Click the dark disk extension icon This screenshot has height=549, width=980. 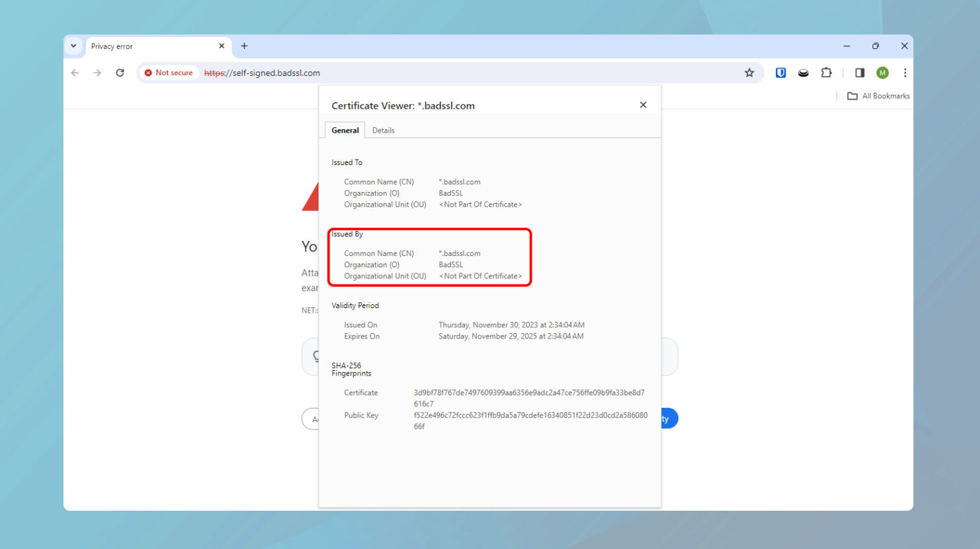[x=803, y=73]
